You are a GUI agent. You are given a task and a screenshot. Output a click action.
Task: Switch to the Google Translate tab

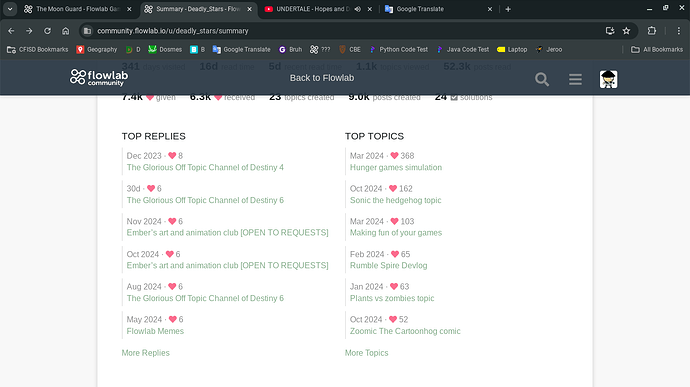(439, 9)
